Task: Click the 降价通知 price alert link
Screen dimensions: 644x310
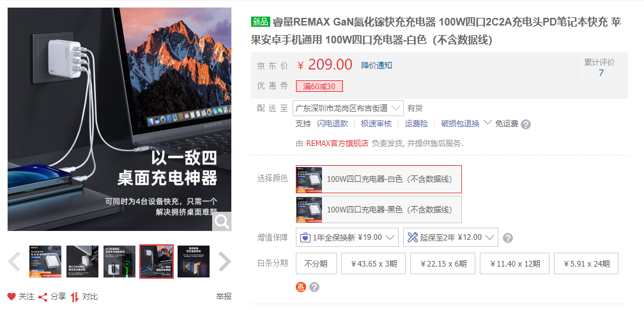Action: coord(377,66)
